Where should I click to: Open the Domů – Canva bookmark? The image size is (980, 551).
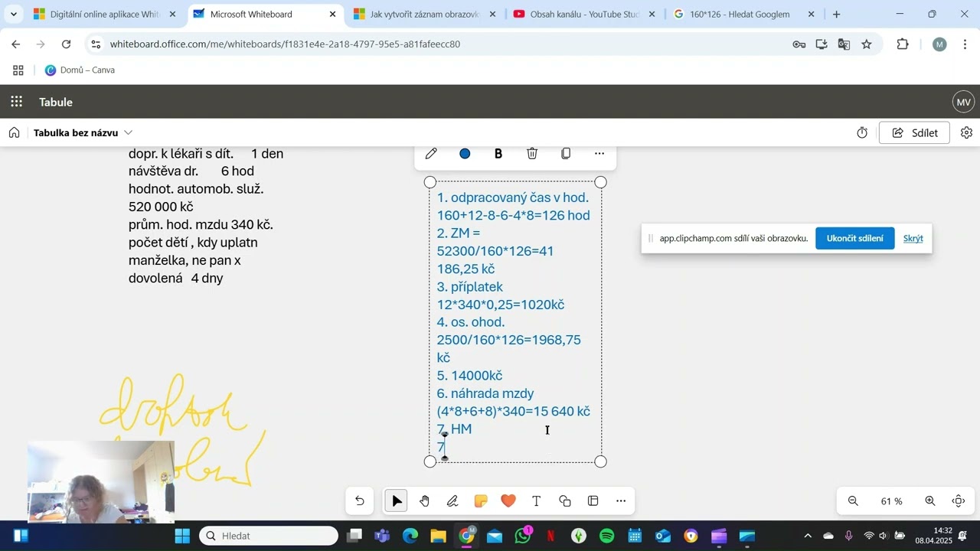pyautogui.click(x=80, y=70)
